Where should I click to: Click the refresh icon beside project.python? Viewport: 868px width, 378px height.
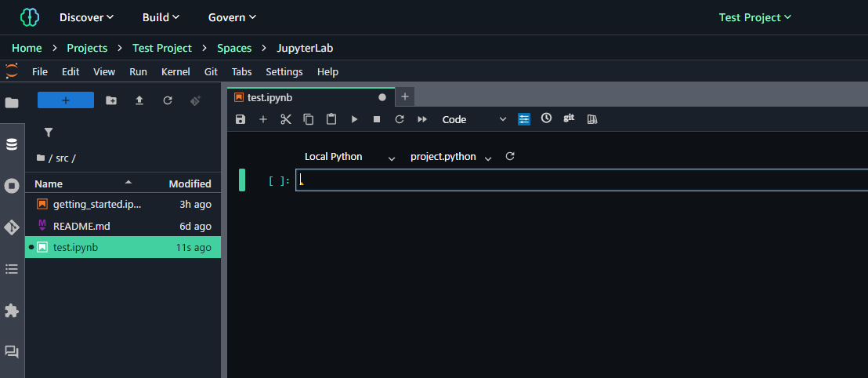pos(511,156)
